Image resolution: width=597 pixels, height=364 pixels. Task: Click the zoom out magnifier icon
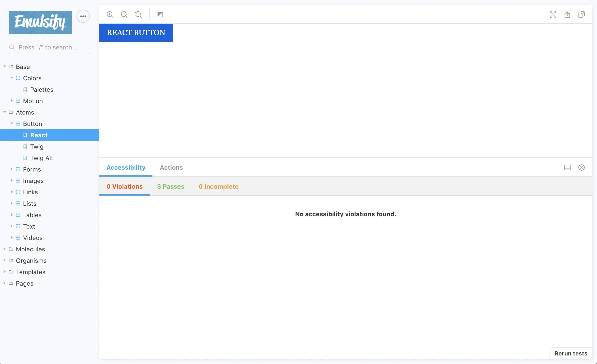124,14
